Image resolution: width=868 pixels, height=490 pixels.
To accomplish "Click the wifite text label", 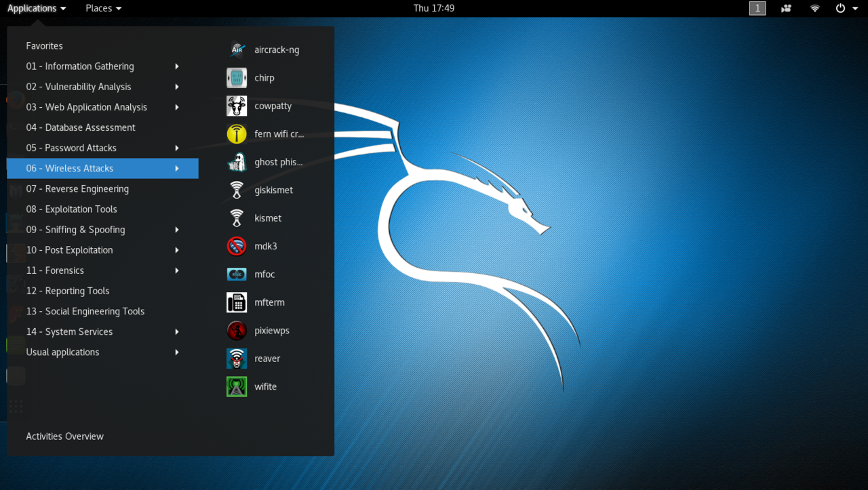I will pyautogui.click(x=266, y=387).
